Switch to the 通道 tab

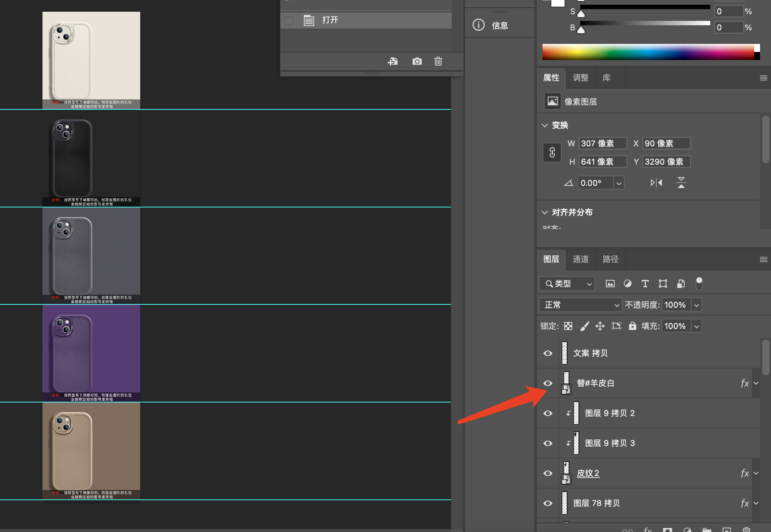pos(581,259)
